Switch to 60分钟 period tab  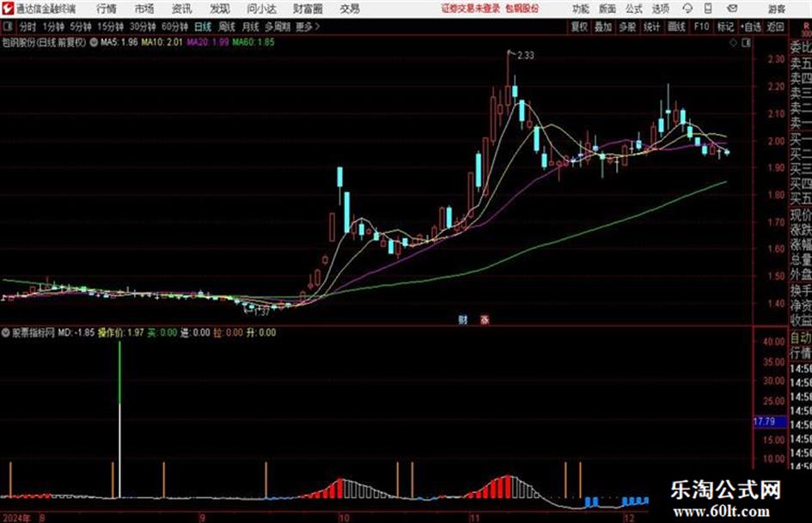(174, 27)
